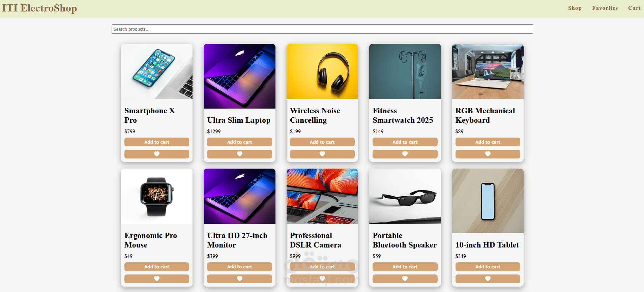Go to Favorites in top navigation
Screen dimensions: 644x292
coord(605,8)
